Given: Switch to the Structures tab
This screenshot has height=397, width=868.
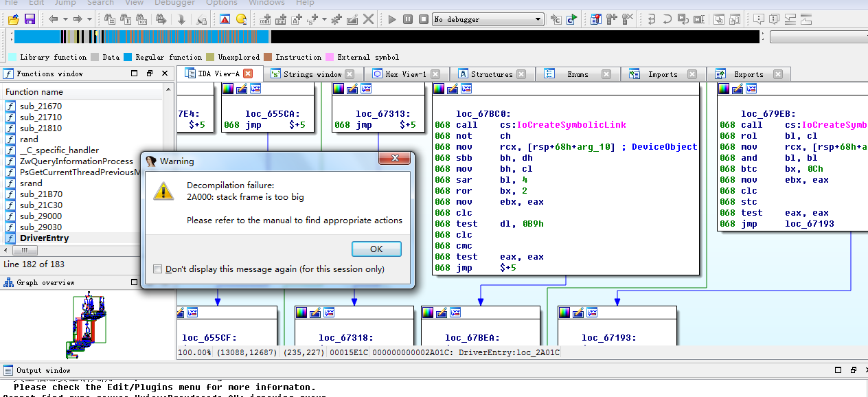Looking at the screenshot, I should [x=492, y=74].
